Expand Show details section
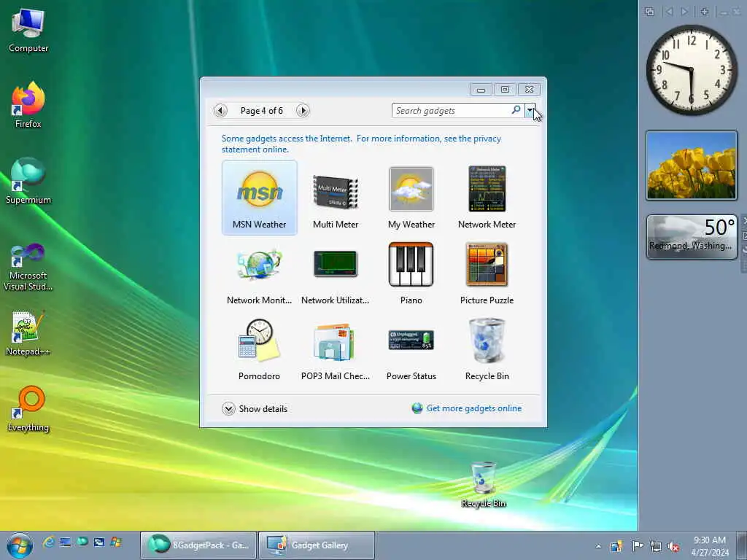 tap(255, 408)
